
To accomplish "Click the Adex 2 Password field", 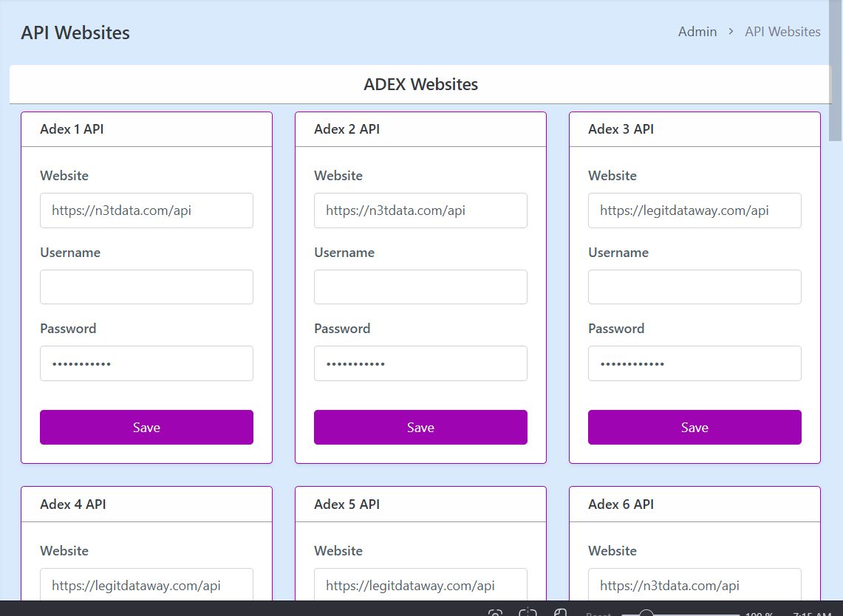I will pos(420,363).
